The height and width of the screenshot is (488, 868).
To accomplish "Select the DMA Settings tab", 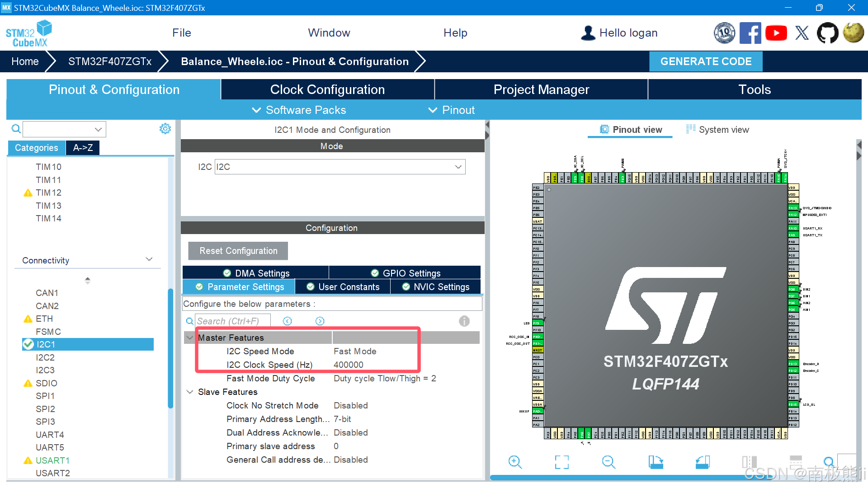I will tap(256, 273).
